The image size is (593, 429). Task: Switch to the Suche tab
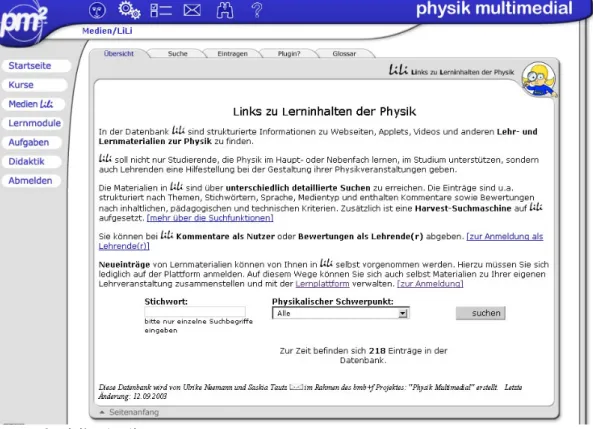pyautogui.click(x=177, y=54)
